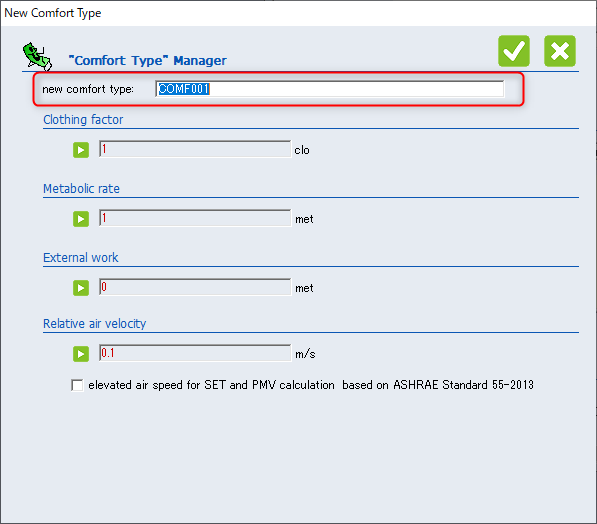Open the Relative air velocity green arrow button
This screenshot has height=524, width=597.
pos(81,354)
